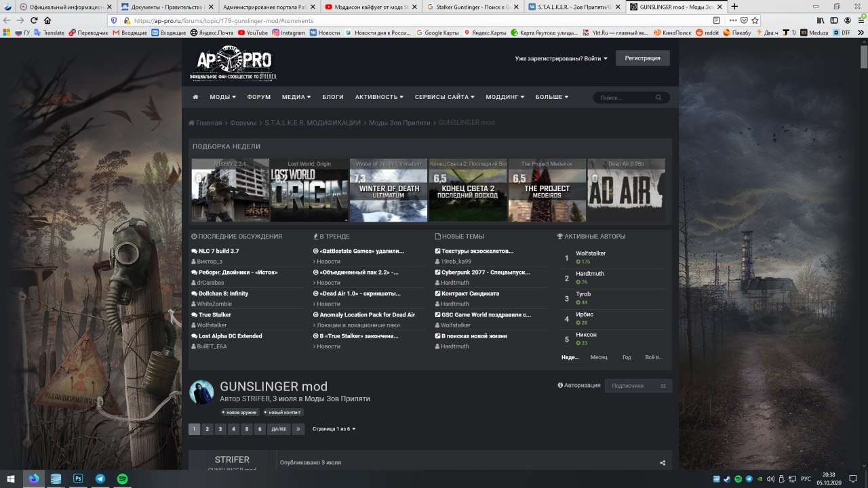
Task: Reload the page with browser refresh button
Action: pos(33,20)
